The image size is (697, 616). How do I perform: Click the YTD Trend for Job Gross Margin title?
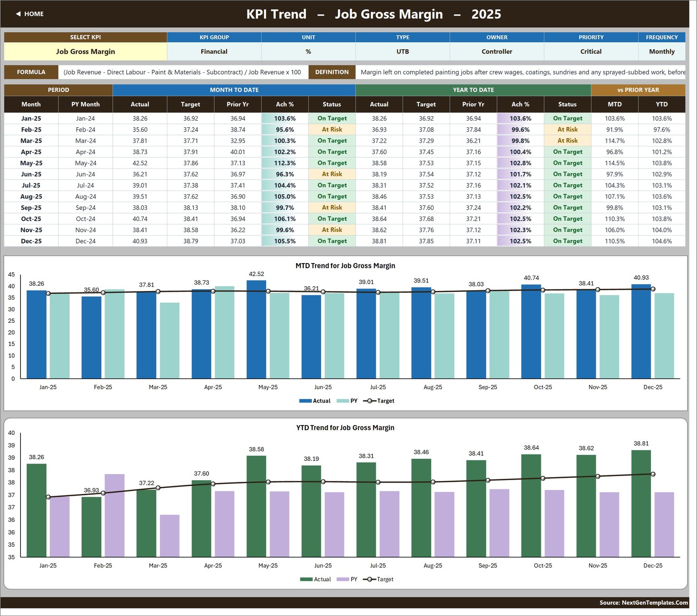(345, 428)
